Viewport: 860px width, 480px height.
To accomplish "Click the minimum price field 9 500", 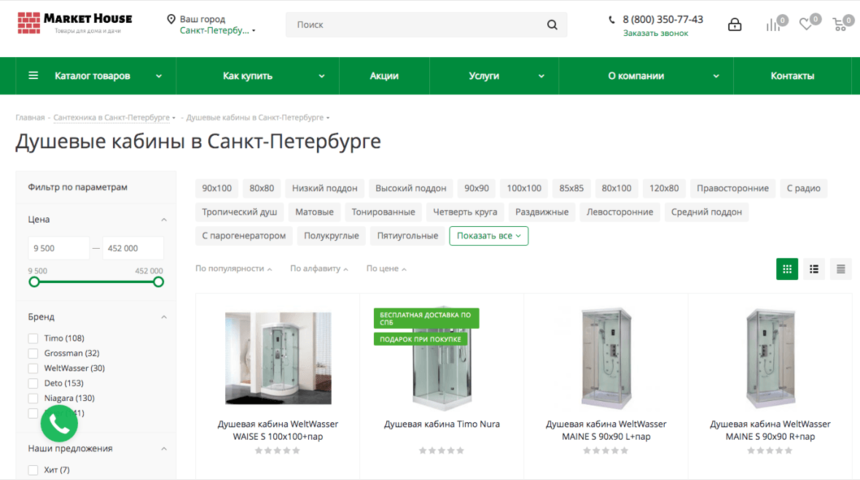I will pos(58,248).
